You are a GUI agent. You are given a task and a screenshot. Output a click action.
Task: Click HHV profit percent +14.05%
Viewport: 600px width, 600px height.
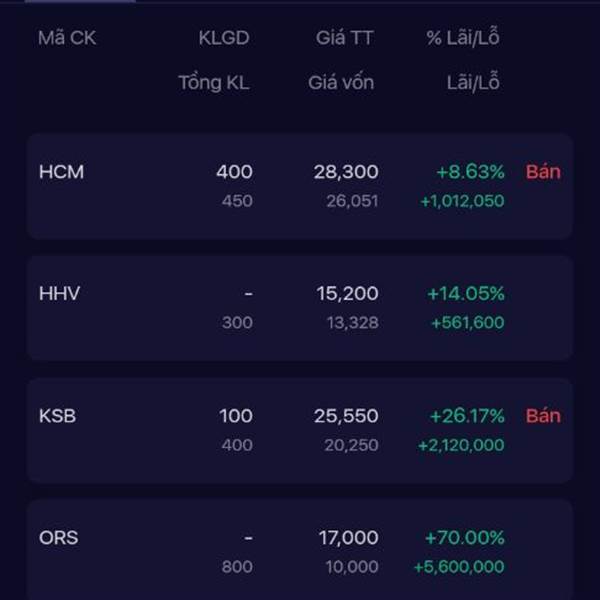pos(466,294)
